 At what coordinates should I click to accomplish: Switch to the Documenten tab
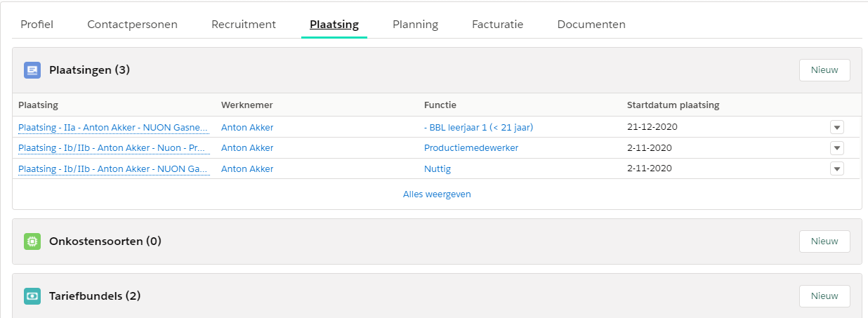pyautogui.click(x=591, y=25)
